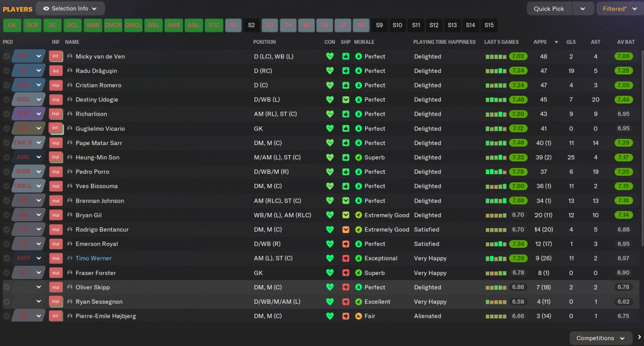The width and height of the screenshot is (644, 346).
Task: Toggle picked checkmark for Micky van de Ven
Action: point(7,56)
